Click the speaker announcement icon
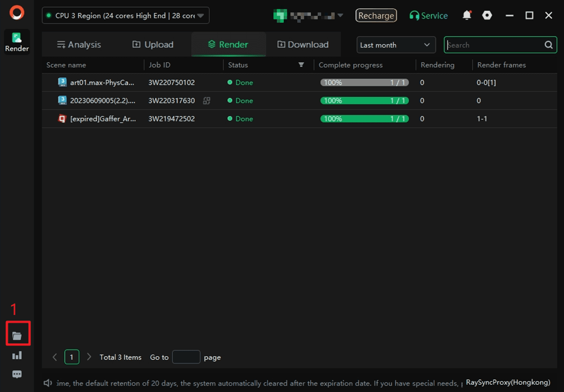 [48, 383]
